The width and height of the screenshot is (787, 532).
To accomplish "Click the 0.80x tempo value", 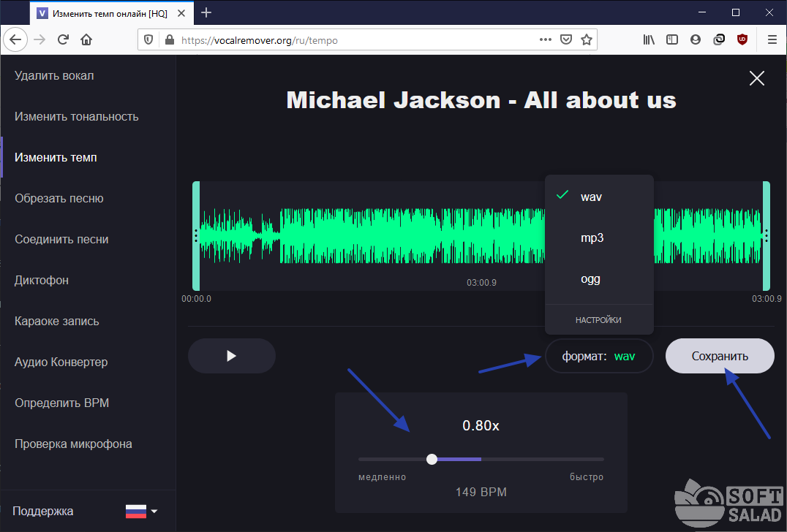I will point(481,426).
